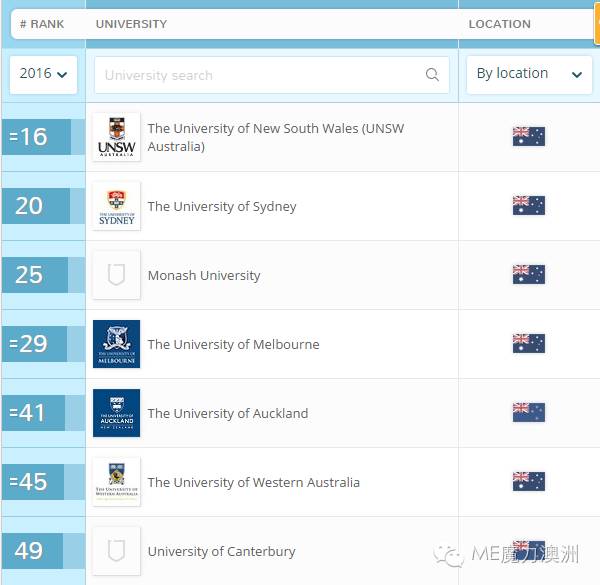Click the 25 rank badge
600x585 pixels.
point(35,275)
